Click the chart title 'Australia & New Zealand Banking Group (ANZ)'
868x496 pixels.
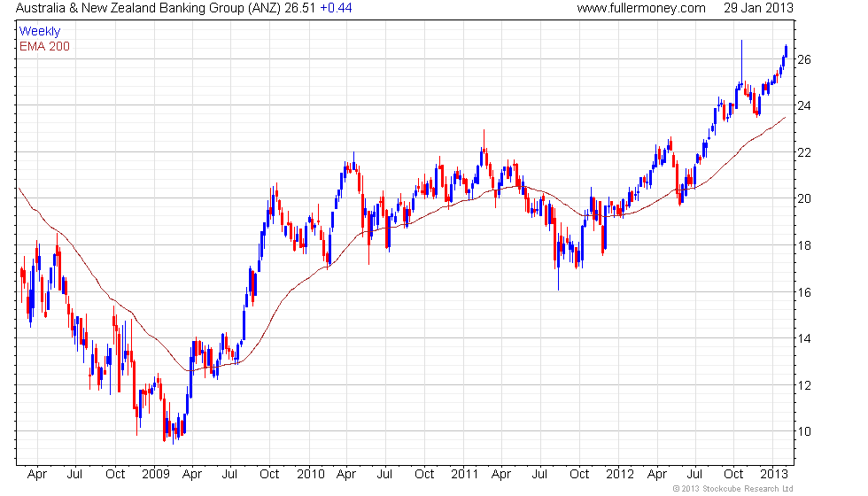pos(148,8)
